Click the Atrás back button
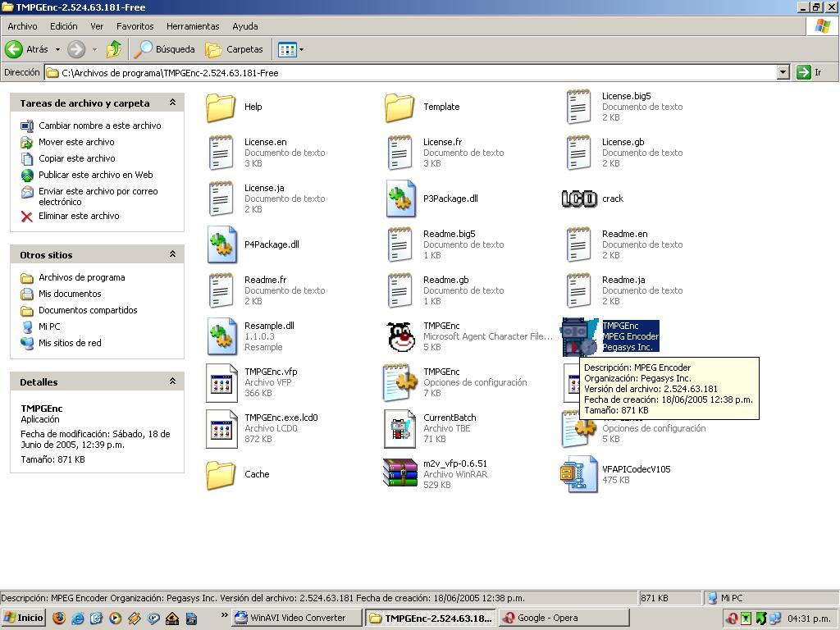The image size is (840, 630). (x=27, y=49)
